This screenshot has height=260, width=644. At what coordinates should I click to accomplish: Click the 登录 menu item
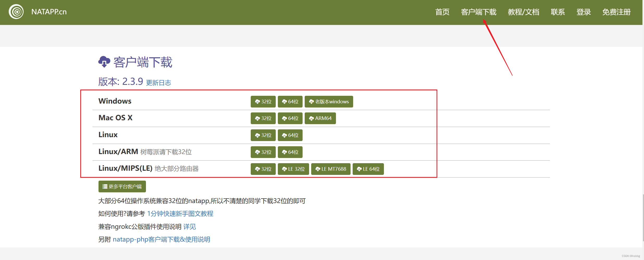click(584, 12)
